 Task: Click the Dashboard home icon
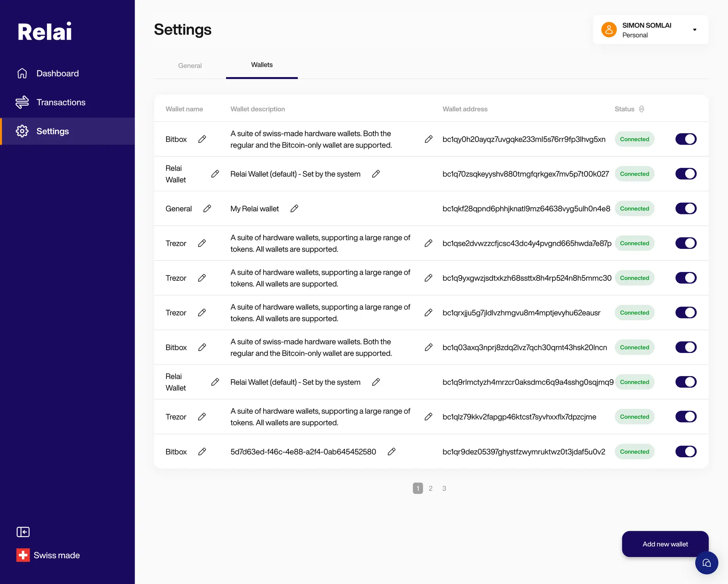click(x=22, y=73)
